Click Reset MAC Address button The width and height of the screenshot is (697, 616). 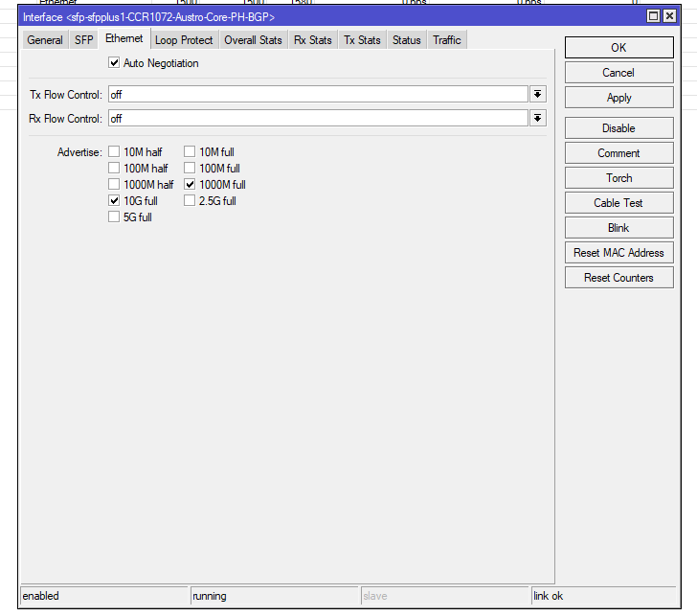tap(618, 253)
